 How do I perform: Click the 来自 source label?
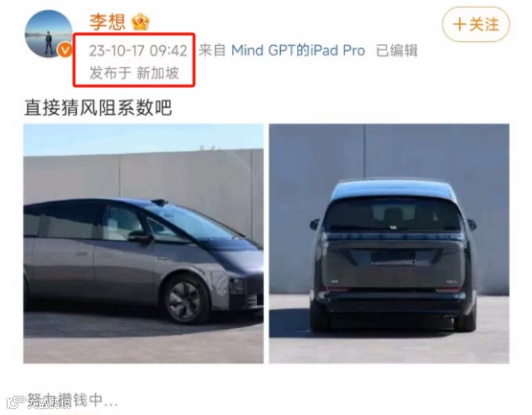[212, 51]
